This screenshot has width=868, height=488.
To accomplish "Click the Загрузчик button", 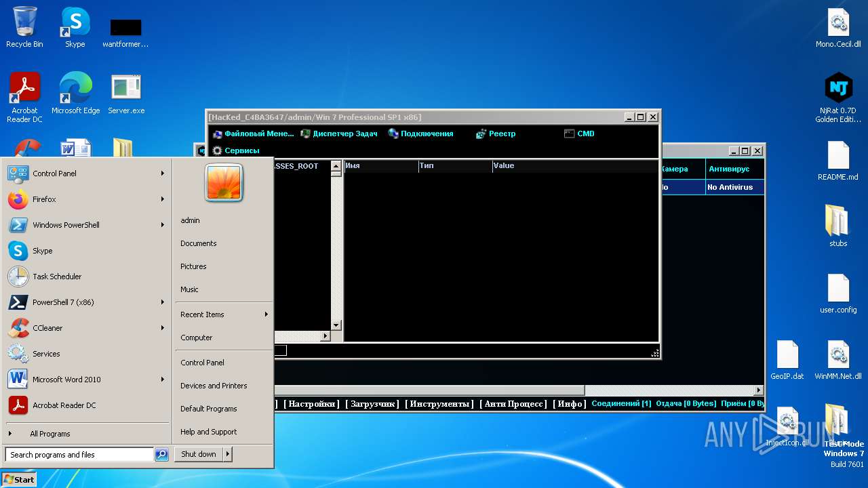I will pyautogui.click(x=372, y=404).
